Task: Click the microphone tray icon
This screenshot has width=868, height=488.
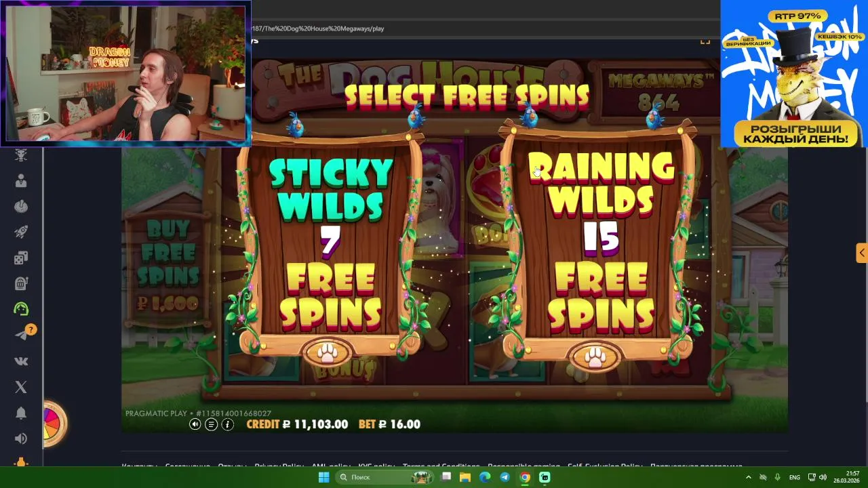Action: tap(777, 477)
